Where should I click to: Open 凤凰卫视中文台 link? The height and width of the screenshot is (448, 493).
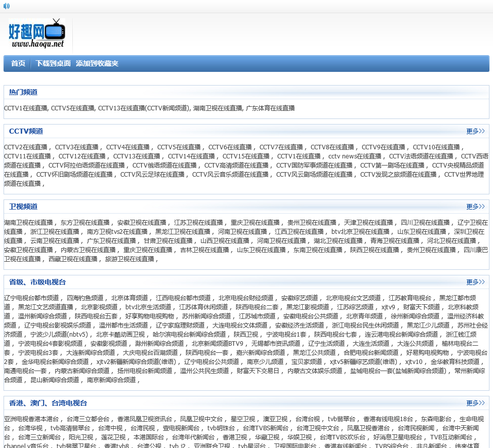[x=201, y=419]
